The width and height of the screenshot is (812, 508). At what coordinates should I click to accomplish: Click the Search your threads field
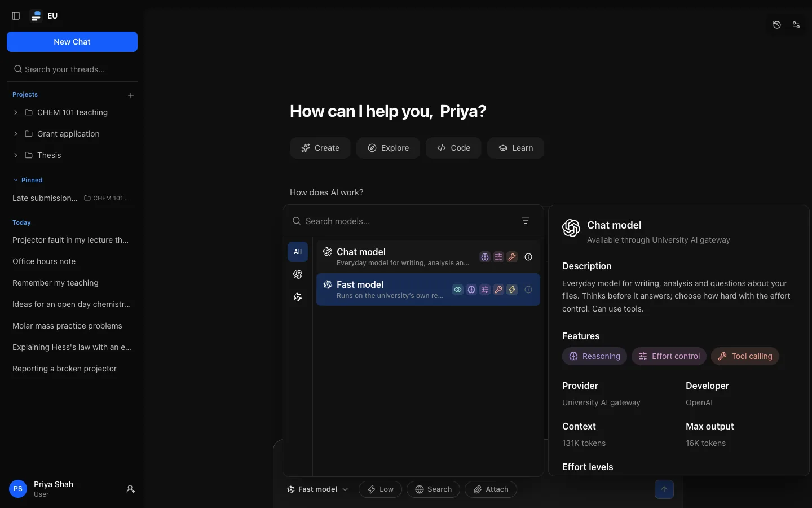pyautogui.click(x=72, y=69)
